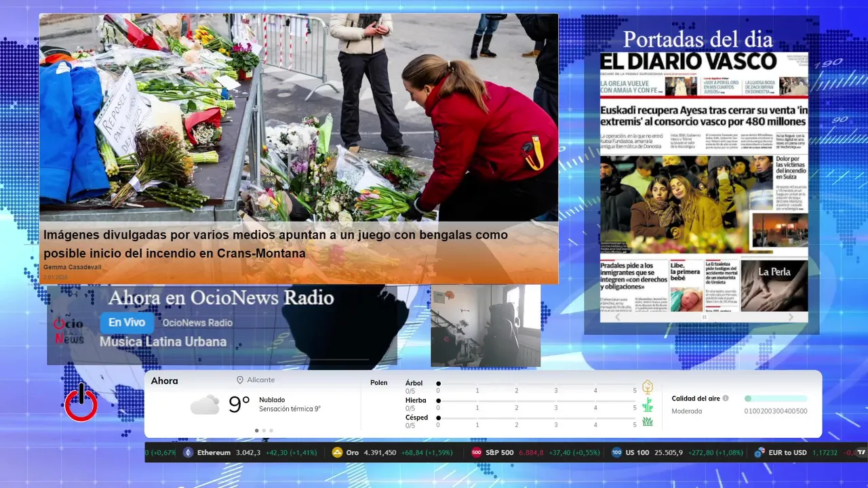
Task: Select the first weather card page dot
Action: (256, 430)
